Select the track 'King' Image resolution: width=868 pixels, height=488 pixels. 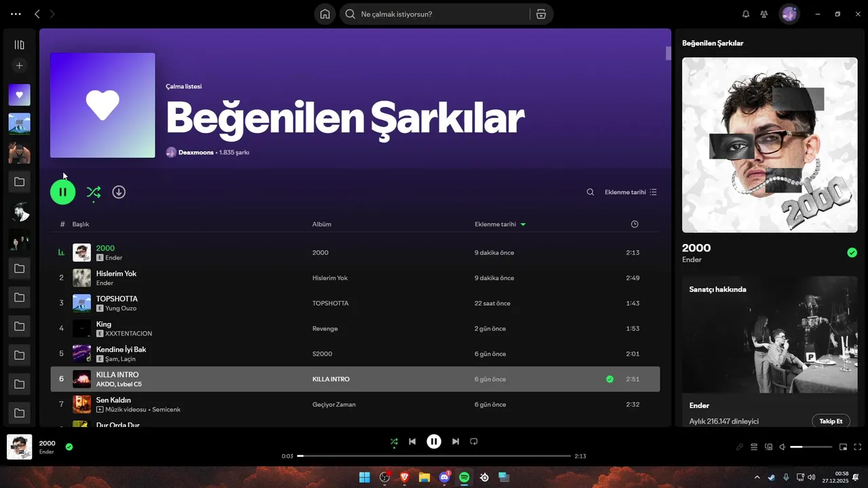355,329
